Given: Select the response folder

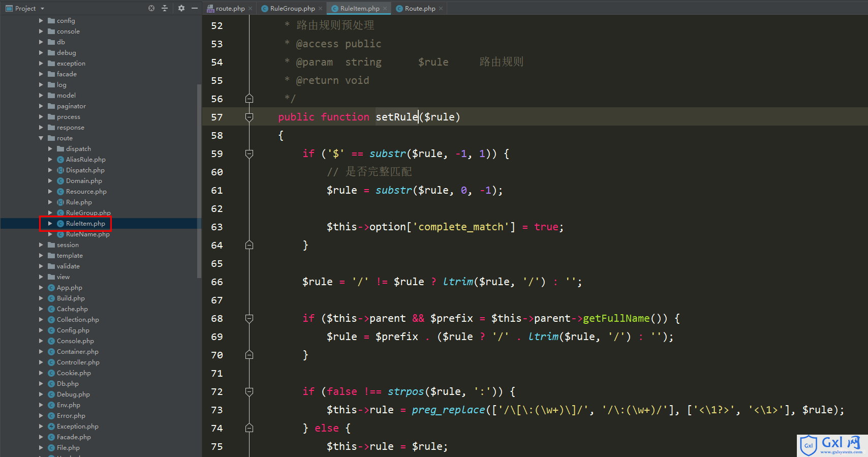Looking at the screenshot, I should [x=71, y=128].
